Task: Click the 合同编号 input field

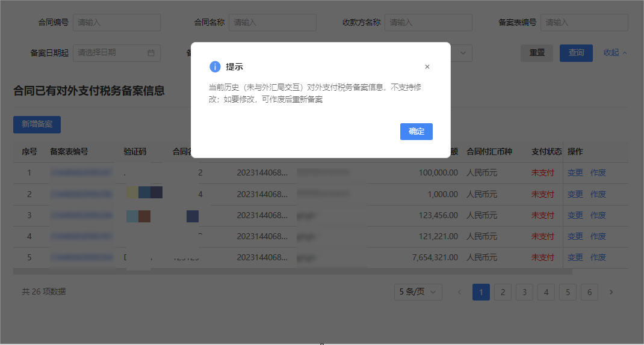Action: pos(117,22)
